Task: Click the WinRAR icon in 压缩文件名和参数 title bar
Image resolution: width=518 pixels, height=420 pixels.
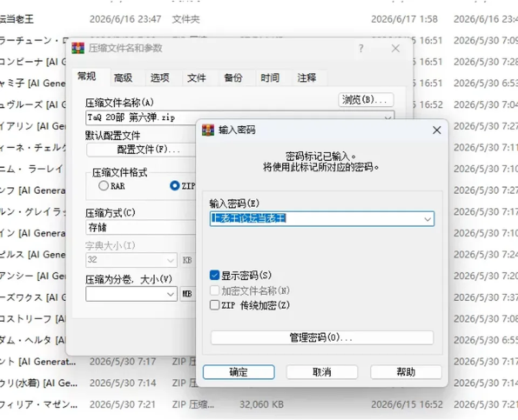Action: pyautogui.click(x=78, y=48)
